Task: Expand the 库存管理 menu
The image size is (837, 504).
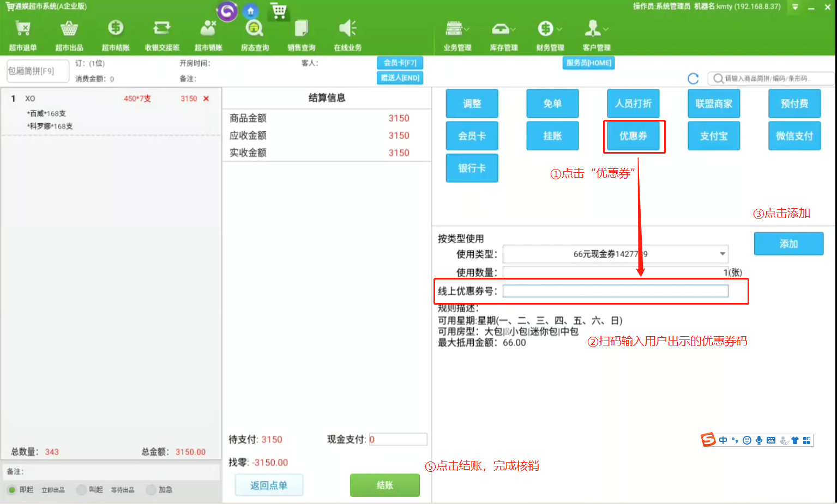Action: point(504,36)
